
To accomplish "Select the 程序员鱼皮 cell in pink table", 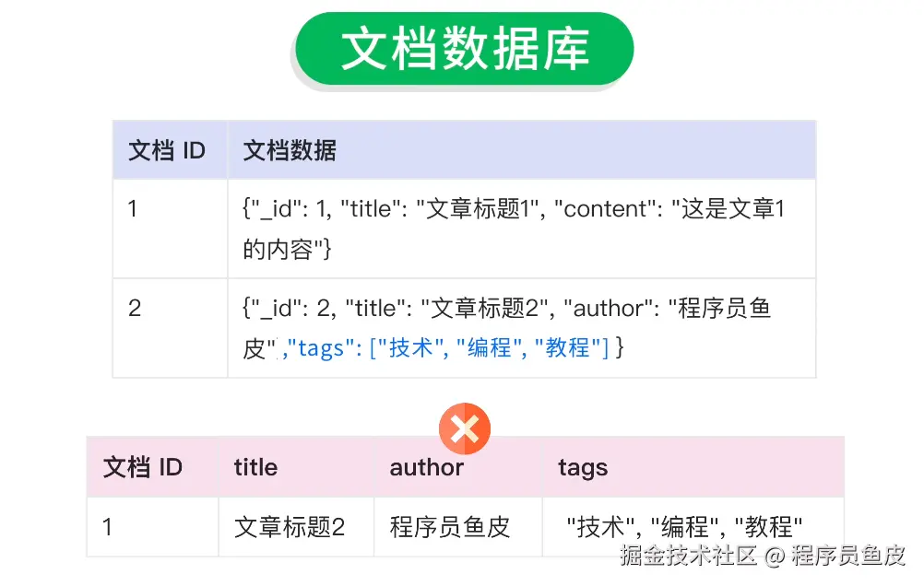I will pyautogui.click(x=449, y=527).
